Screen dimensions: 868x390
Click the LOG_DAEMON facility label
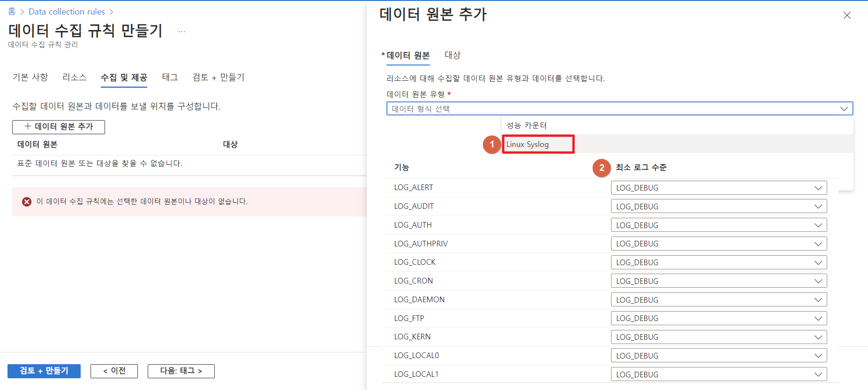[419, 300]
